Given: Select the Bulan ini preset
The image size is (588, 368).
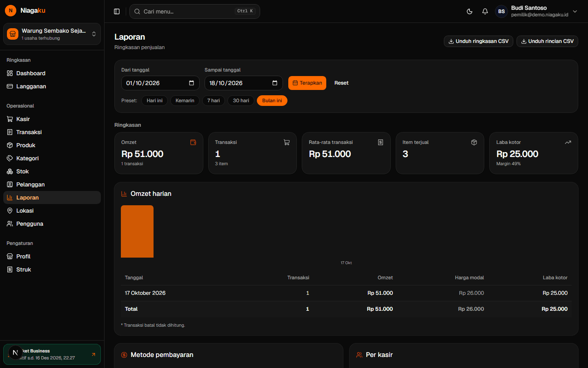Looking at the screenshot, I should (272, 101).
